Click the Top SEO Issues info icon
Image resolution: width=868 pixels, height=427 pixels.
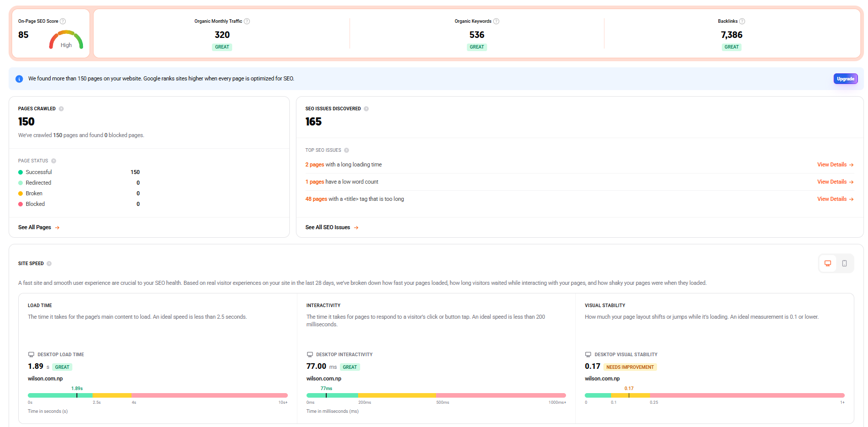pyautogui.click(x=346, y=150)
